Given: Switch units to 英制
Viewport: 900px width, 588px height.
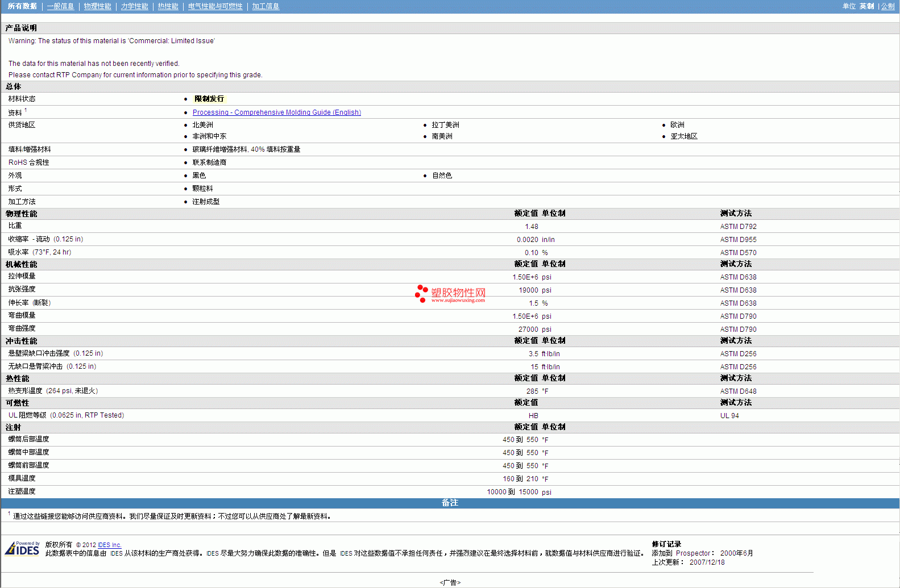Looking at the screenshot, I should (x=866, y=6).
